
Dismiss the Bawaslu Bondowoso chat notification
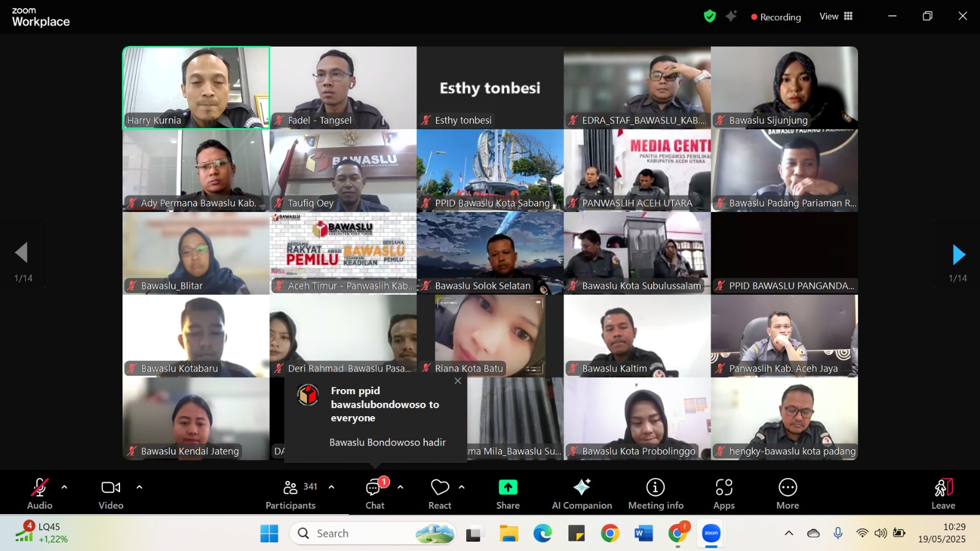point(458,381)
